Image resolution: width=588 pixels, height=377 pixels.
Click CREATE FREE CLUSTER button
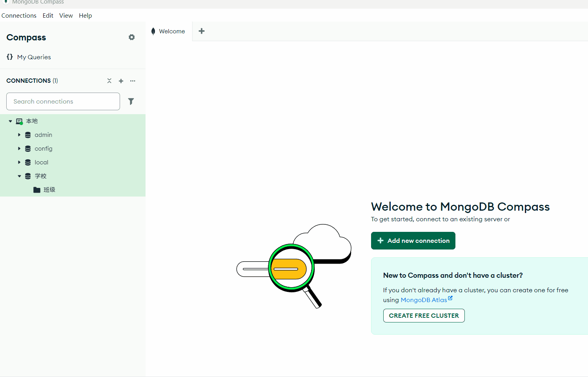click(424, 316)
